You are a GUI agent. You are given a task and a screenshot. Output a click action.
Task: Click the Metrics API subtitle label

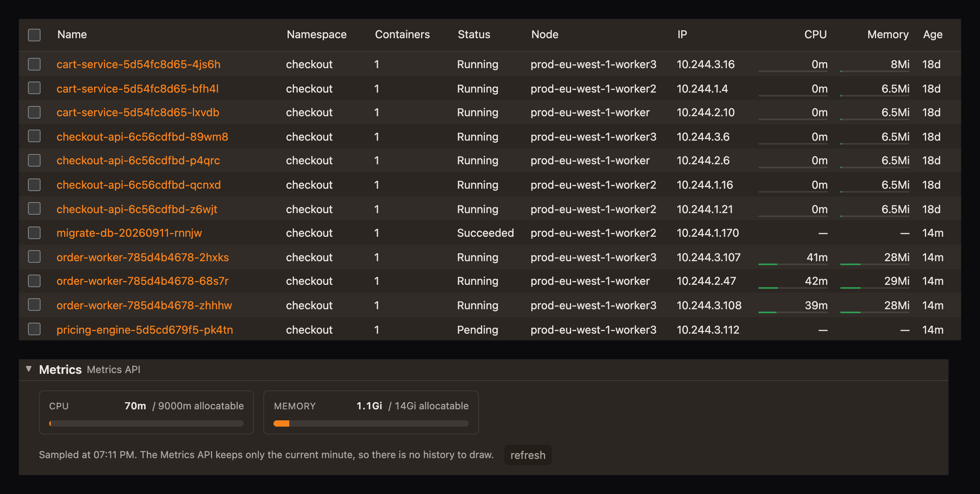(113, 370)
